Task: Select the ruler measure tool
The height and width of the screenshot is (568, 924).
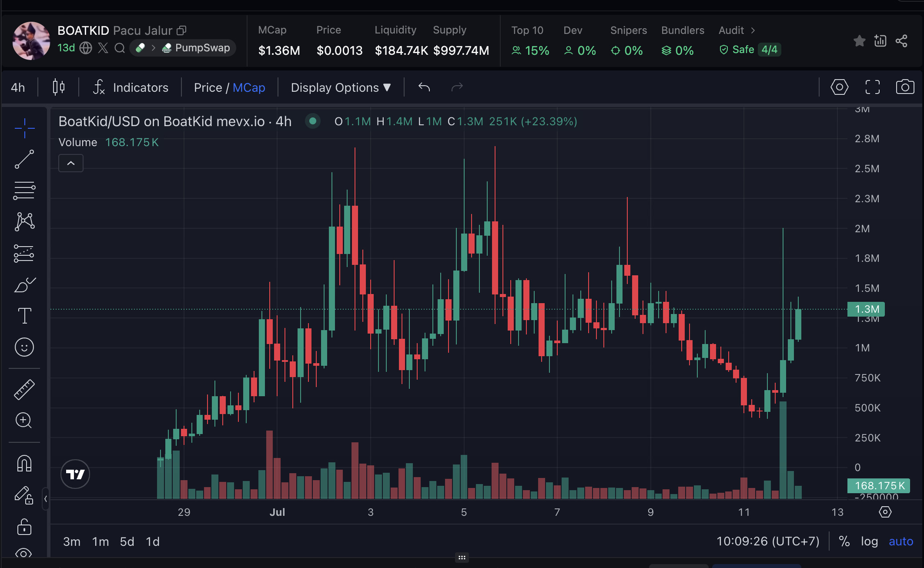Action: (x=24, y=389)
